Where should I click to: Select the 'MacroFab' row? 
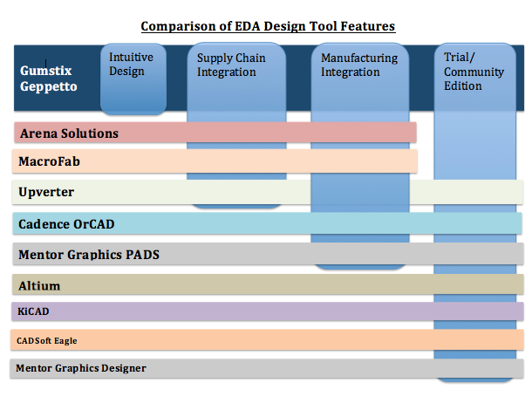coord(215,161)
